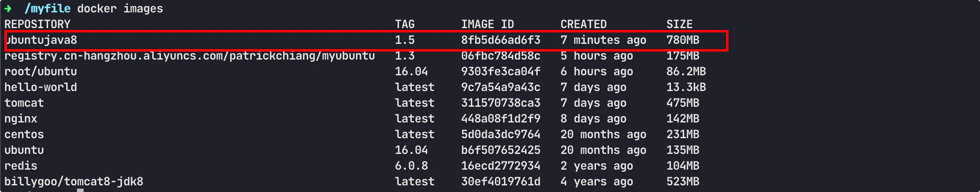Click the hello-world repository name
980x192 pixels.
coord(41,87)
